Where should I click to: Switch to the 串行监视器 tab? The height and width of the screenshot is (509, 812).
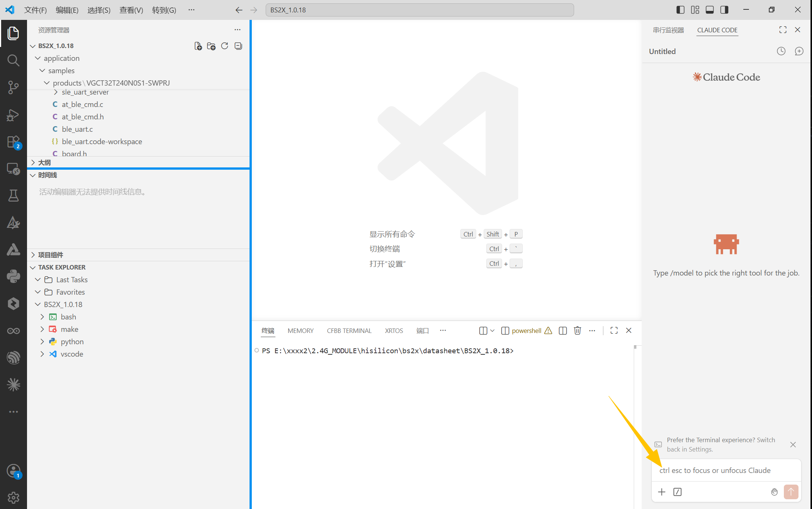[669, 30]
